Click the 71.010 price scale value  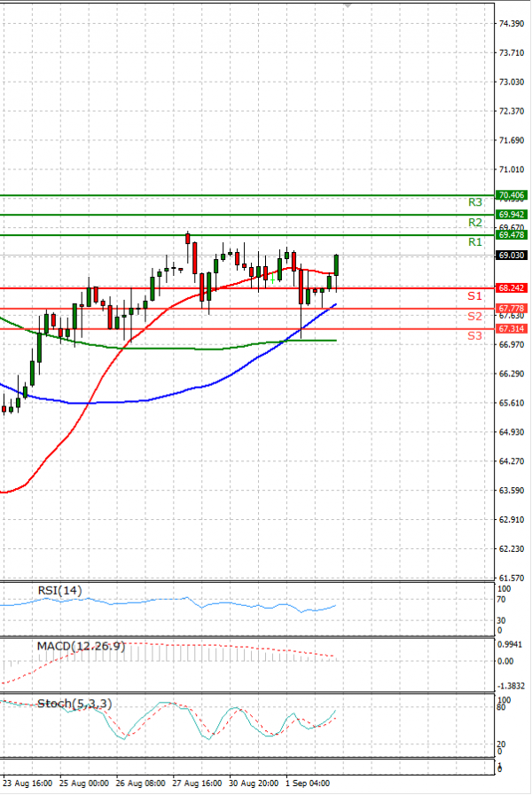(512, 169)
